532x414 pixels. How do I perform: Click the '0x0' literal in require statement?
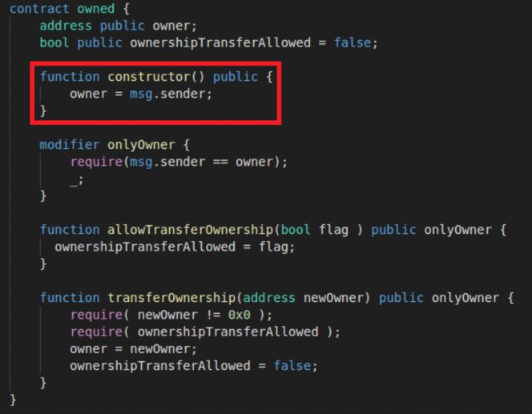(x=240, y=315)
